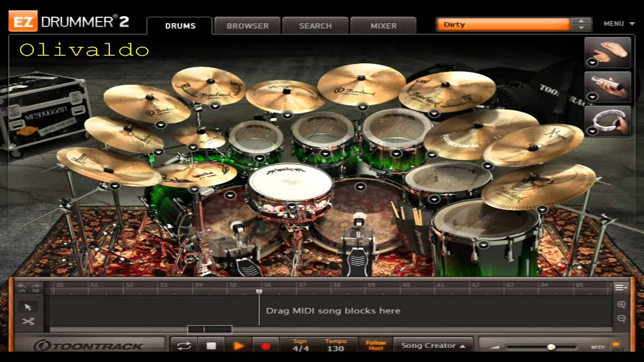Open the right kick drum dropdown arrow
Image resolution: width=644 pixels, height=362 pixels.
(361, 187)
